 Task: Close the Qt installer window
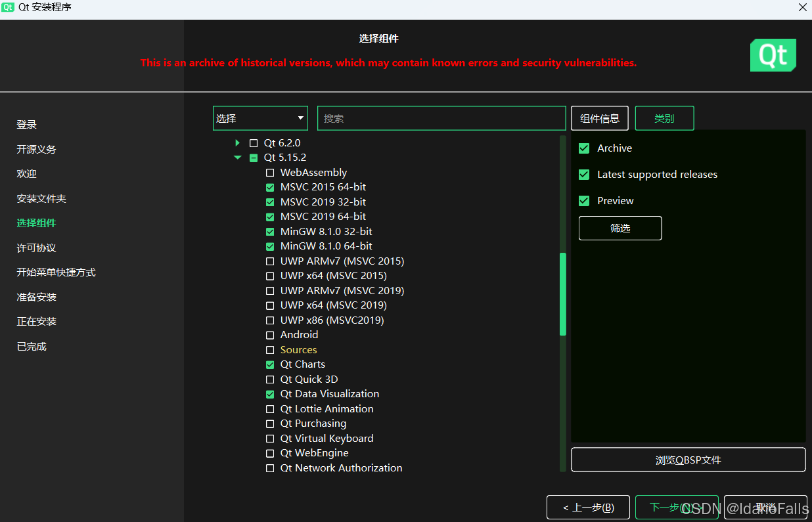[x=802, y=8]
